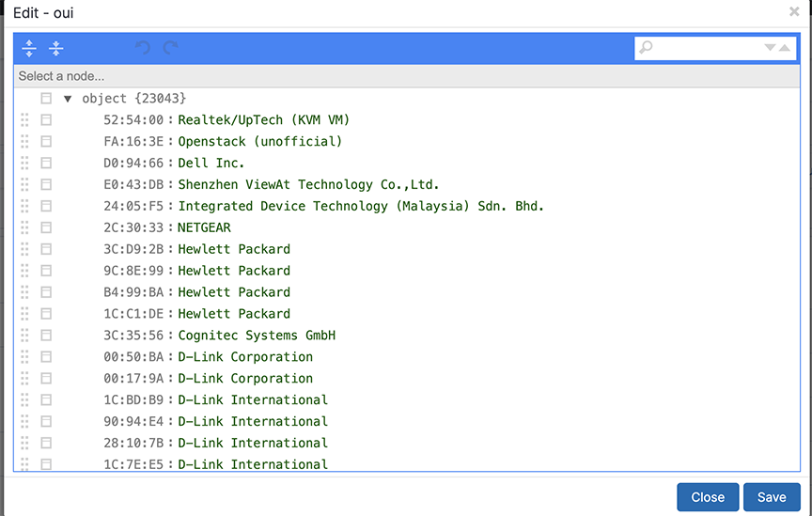Open actions menu for 00:17:9A row
Image resolution: width=812 pixels, height=516 pixels.
click(x=46, y=378)
